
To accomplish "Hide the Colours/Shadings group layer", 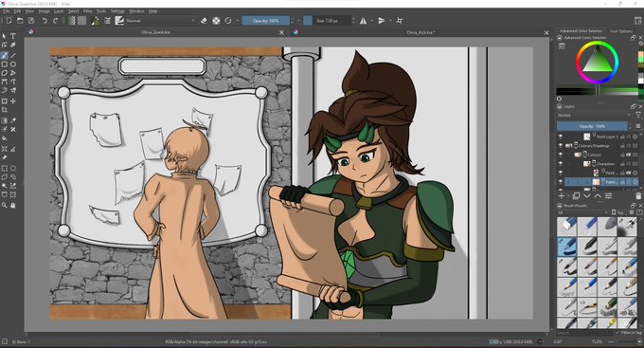I will tap(561, 146).
